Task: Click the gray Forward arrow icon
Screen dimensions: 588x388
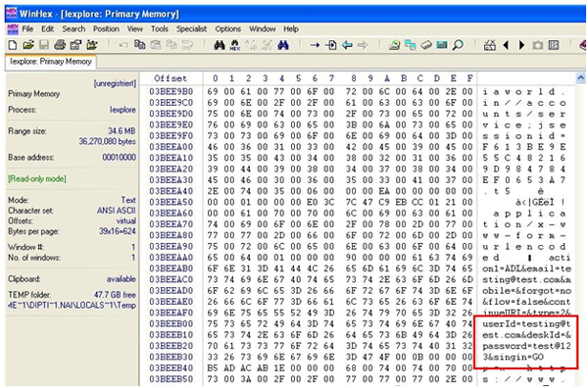Action: click(x=363, y=45)
